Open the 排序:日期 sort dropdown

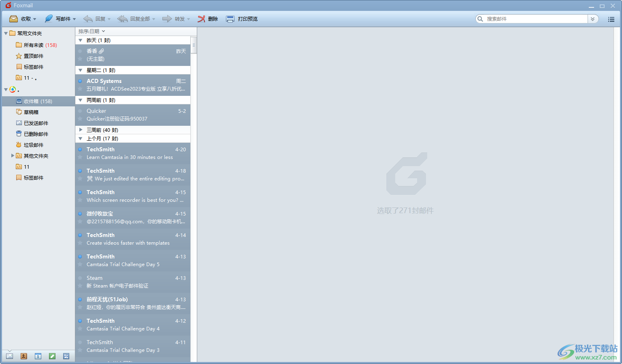92,31
